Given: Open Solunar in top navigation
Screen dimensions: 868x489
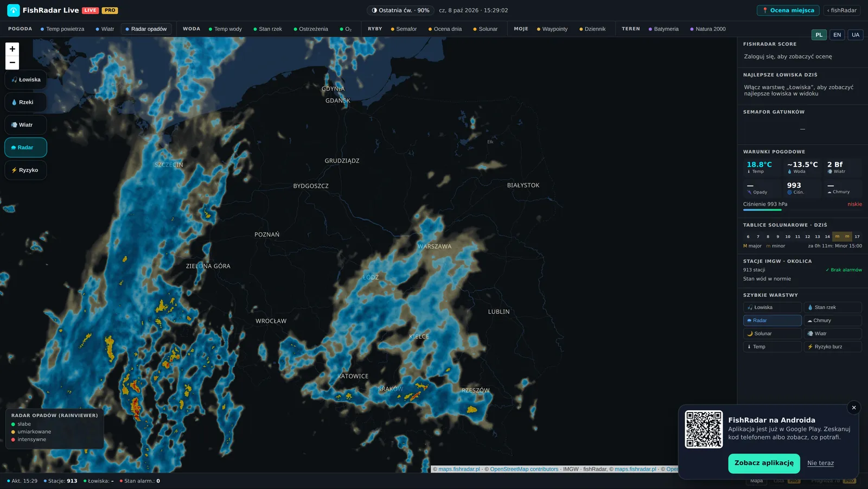Looking at the screenshot, I should pos(485,29).
